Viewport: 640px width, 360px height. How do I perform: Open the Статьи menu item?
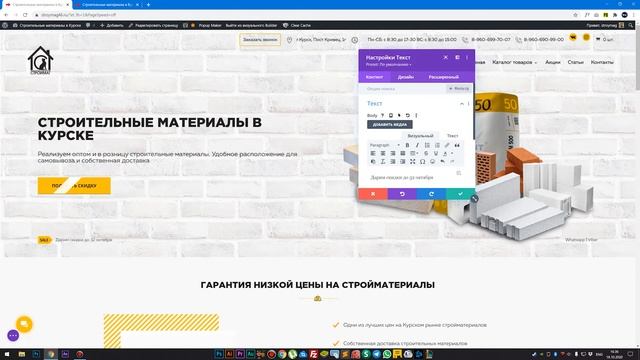pyautogui.click(x=576, y=62)
